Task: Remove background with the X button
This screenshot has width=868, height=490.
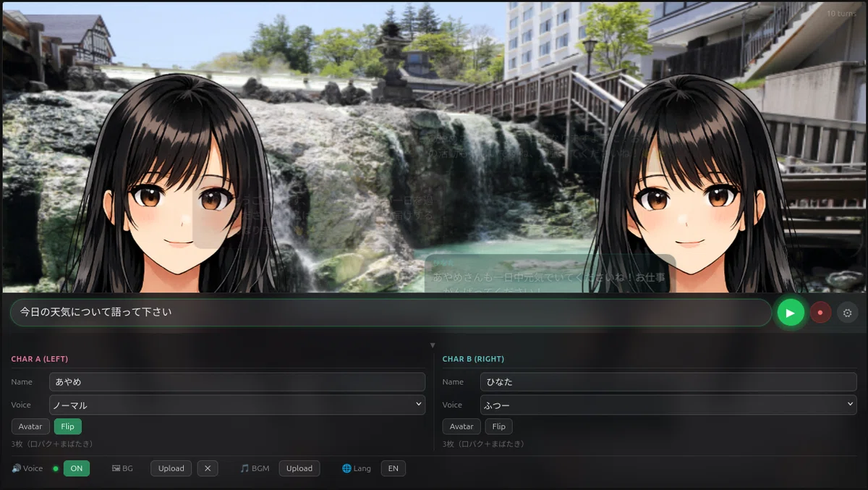Action: 208,468
